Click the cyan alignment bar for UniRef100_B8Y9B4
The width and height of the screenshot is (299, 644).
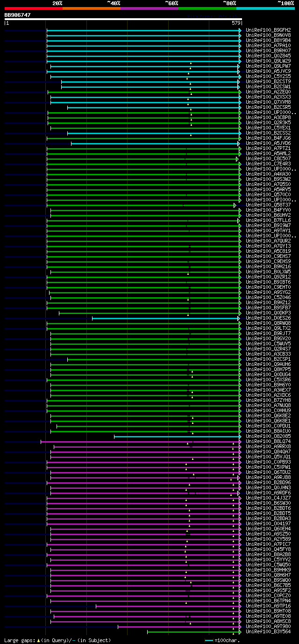144,41
